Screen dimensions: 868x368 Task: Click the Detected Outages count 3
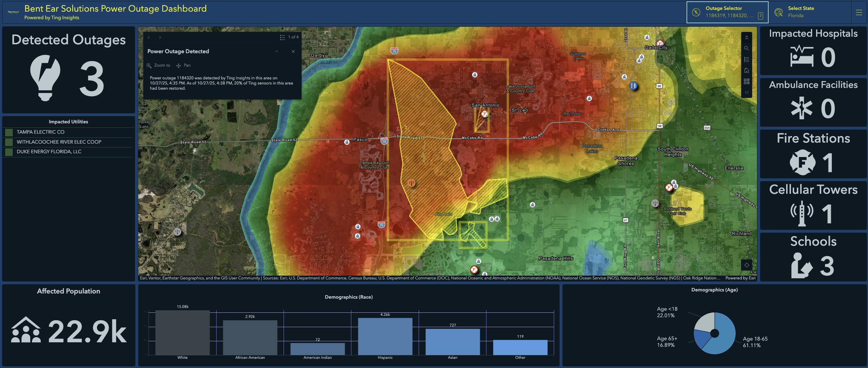pos(92,79)
